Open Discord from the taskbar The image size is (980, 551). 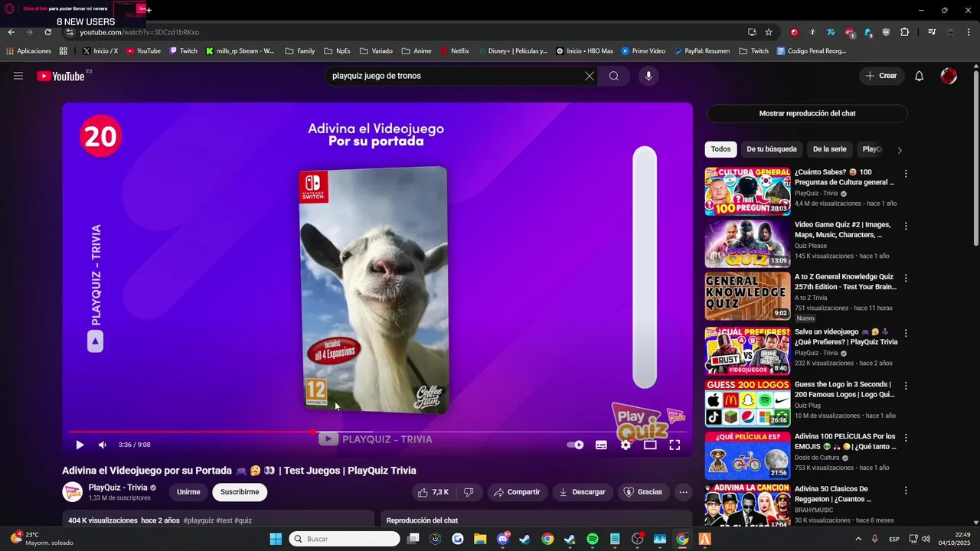point(503,539)
